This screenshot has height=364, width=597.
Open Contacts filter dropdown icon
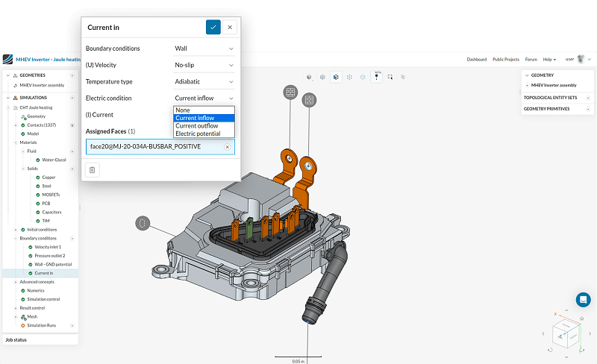click(72, 125)
